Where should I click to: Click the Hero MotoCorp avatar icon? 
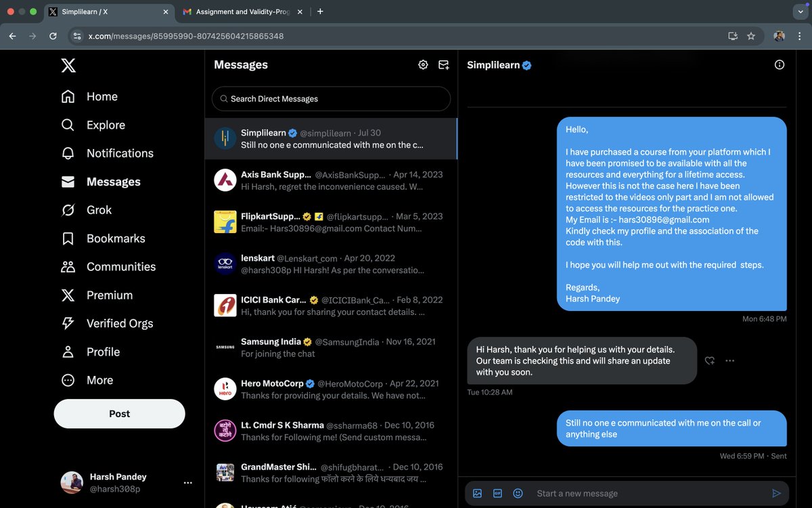(225, 389)
